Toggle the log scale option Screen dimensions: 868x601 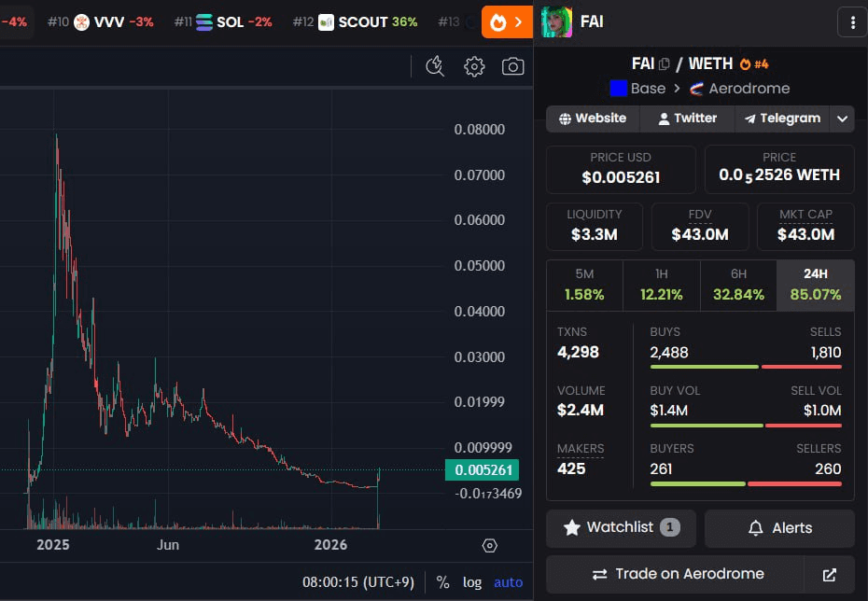(x=472, y=582)
